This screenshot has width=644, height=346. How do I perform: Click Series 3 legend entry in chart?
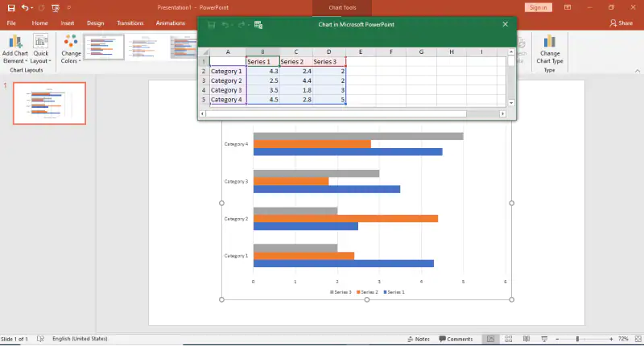(341, 292)
